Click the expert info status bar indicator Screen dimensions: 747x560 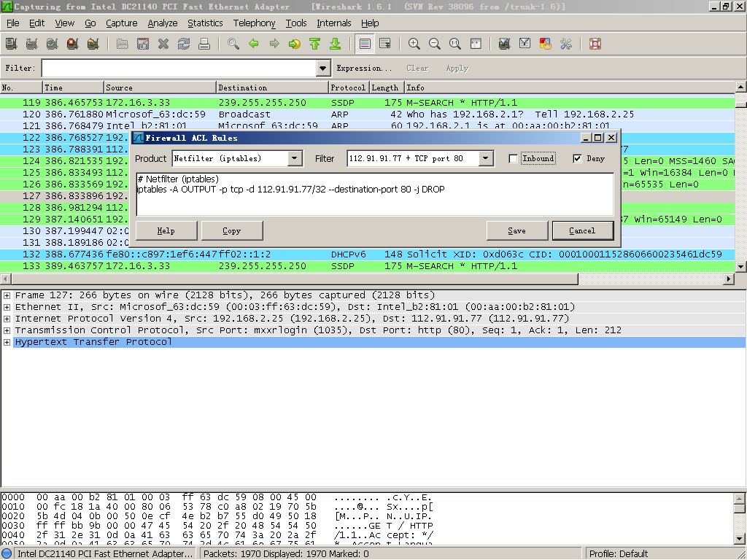[x=7, y=553]
